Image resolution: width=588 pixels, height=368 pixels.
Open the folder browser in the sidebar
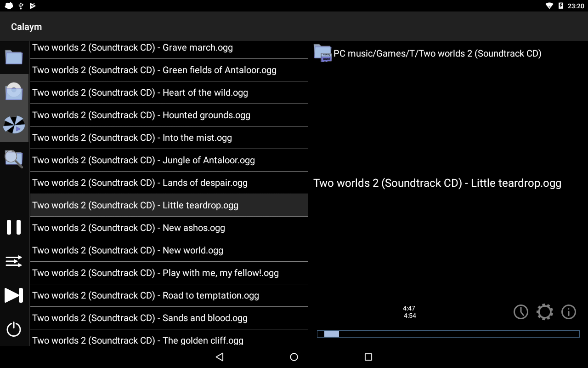(14, 57)
